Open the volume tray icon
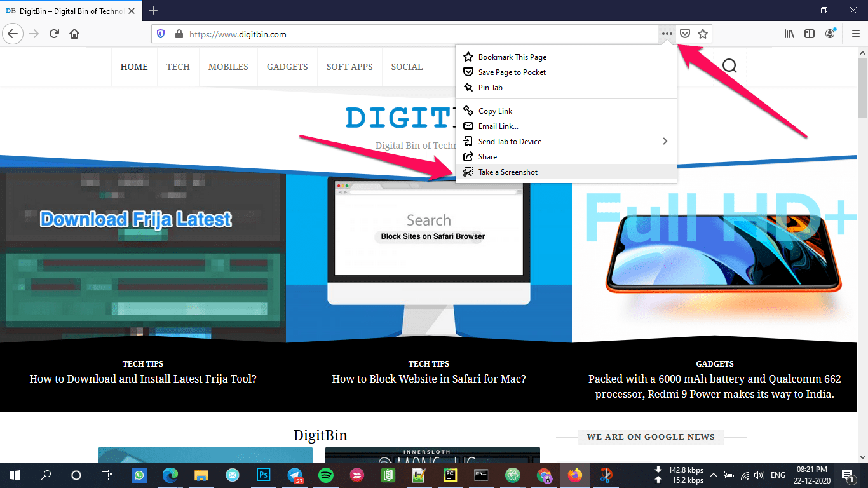 coord(758,475)
